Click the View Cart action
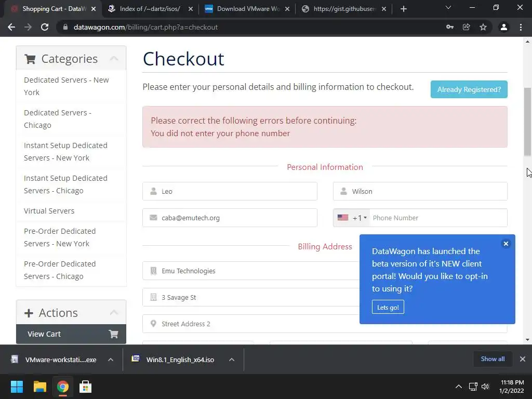Viewport: 532px width, 399px height. (71, 334)
